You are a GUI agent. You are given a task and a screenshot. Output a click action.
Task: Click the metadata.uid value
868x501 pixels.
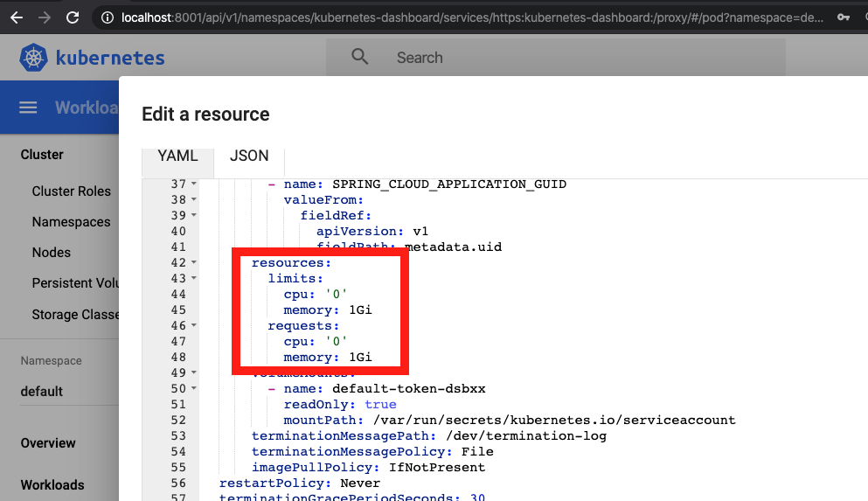pyautogui.click(x=454, y=247)
